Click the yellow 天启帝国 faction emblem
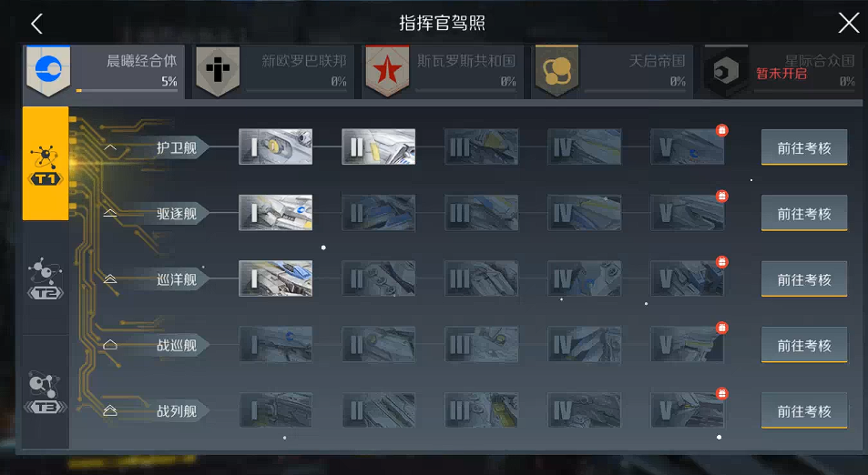The image size is (868, 475). (x=557, y=71)
